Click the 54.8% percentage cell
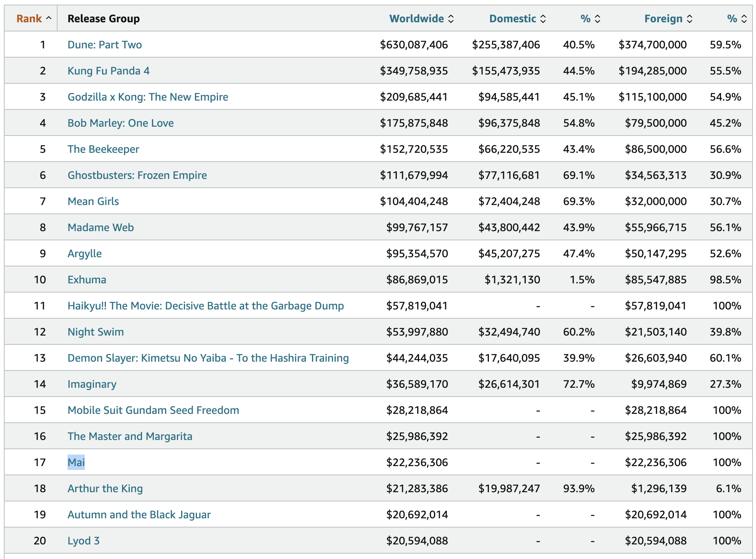 pos(579,123)
